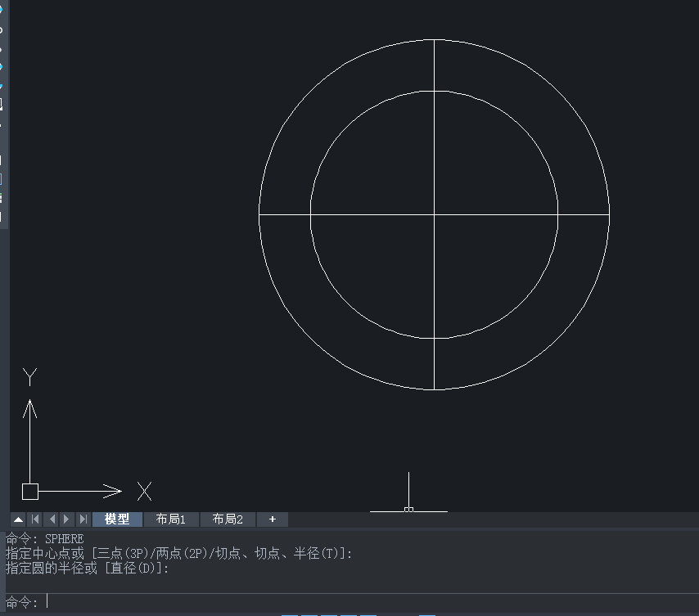Click the previous-layout arrow button
Viewport: 699px width, 616px height.
click(x=51, y=519)
